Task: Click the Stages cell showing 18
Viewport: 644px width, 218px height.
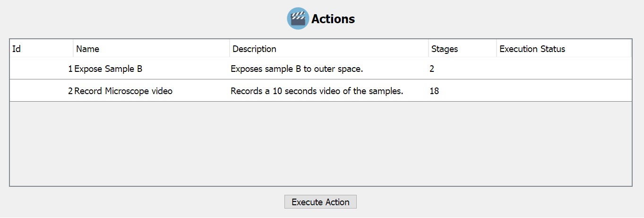Action: pyautogui.click(x=434, y=91)
